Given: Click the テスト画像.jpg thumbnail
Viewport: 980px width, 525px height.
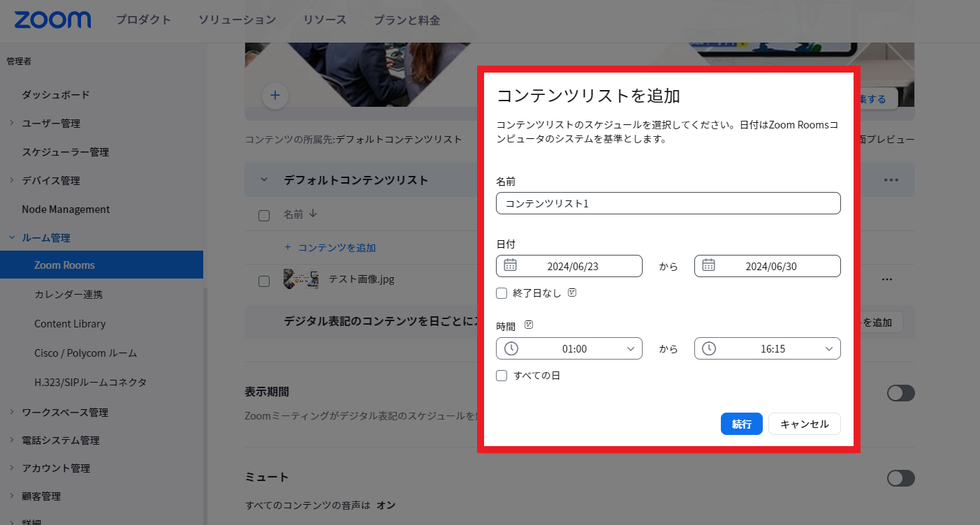Looking at the screenshot, I should pos(301,279).
